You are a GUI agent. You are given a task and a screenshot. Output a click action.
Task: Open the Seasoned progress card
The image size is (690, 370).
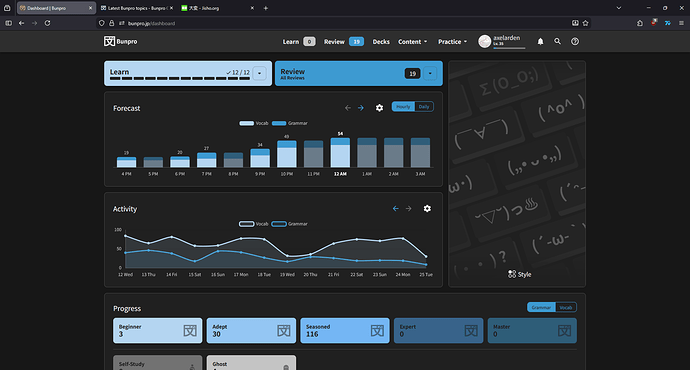[345, 330]
